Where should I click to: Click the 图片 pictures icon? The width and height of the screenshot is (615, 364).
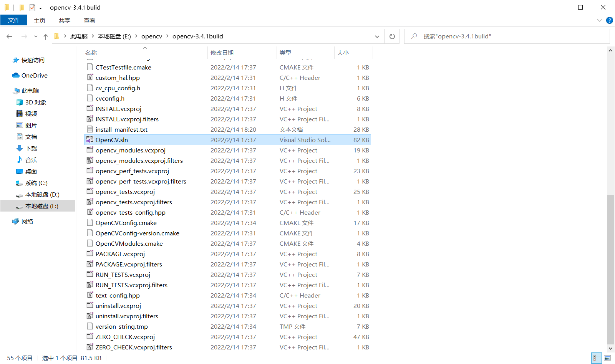[20, 125]
